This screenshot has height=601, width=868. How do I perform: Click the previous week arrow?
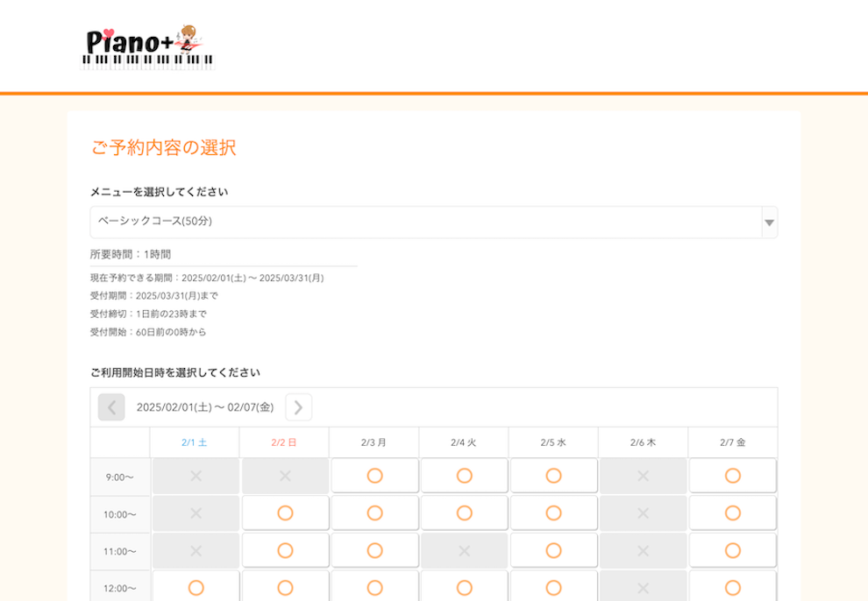click(x=109, y=407)
